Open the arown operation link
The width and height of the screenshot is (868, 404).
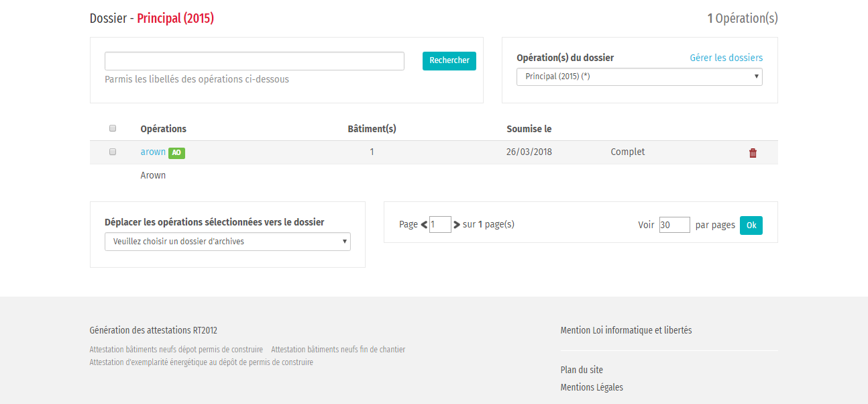(x=153, y=152)
